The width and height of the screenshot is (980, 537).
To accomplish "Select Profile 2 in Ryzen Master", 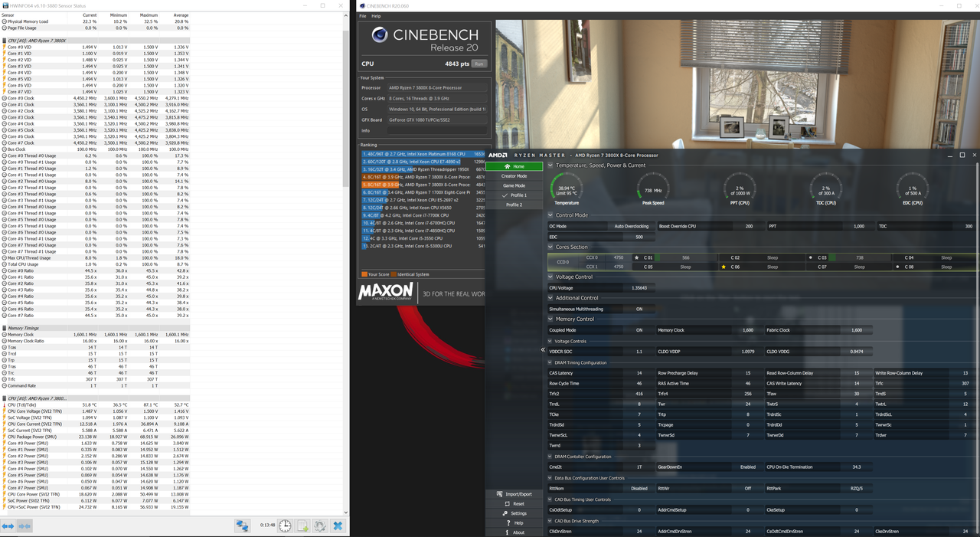I will 514,205.
